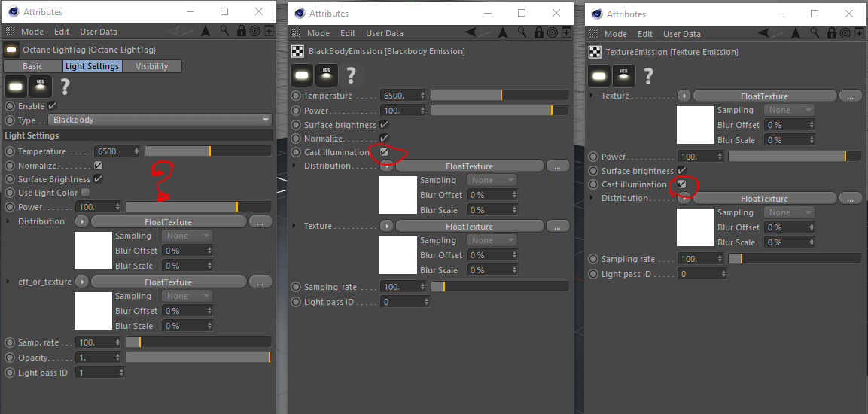Click the question mark help icon in LightTag window
Screen dimensions: 868x414
(x=65, y=87)
